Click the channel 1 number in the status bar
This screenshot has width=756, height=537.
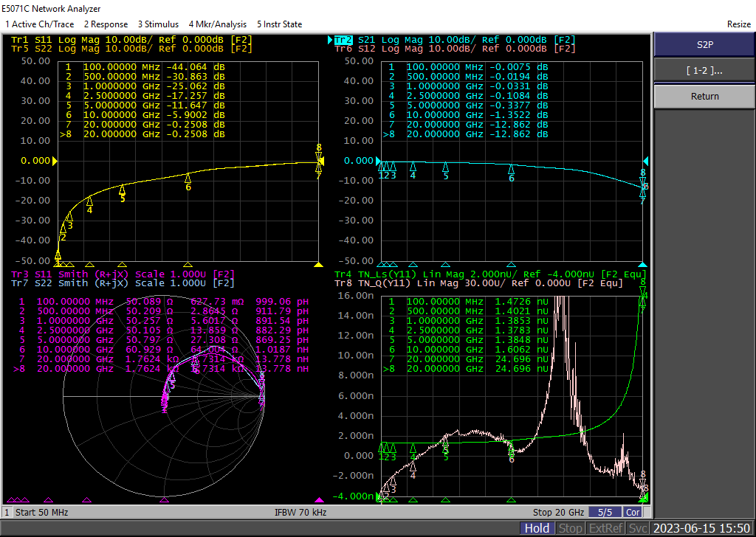(x=7, y=513)
